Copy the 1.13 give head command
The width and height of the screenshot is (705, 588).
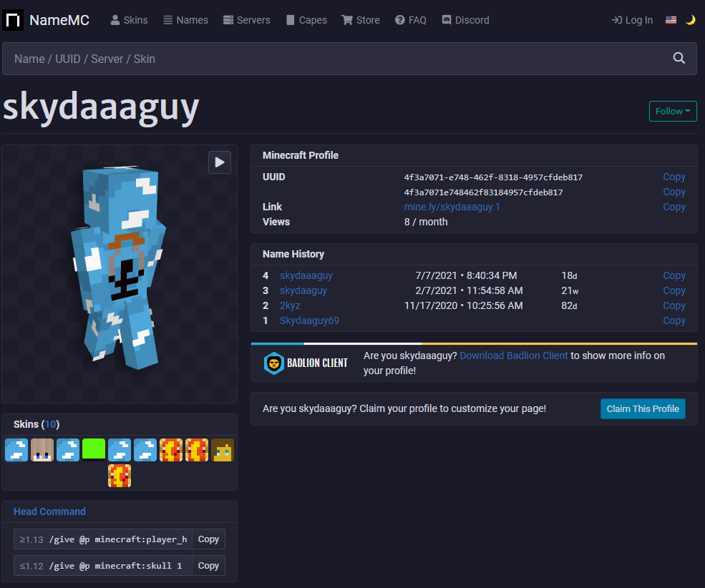click(208, 539)
